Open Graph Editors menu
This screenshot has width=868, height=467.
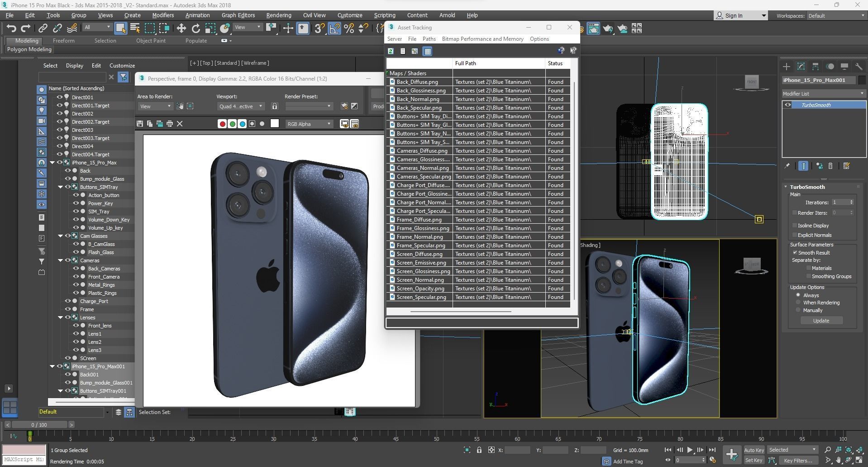[x=238, y=15]
